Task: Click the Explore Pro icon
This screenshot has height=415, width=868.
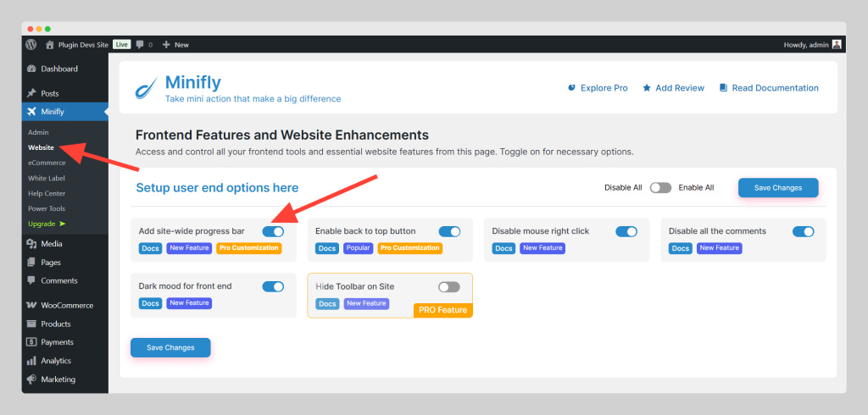Action: pos(572,88)
